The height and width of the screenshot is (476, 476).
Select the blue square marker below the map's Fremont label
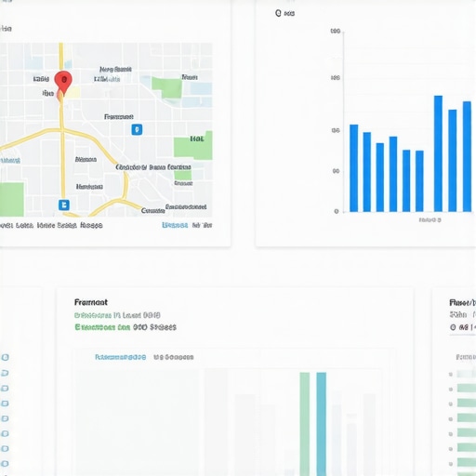click(x=137, y=129)
